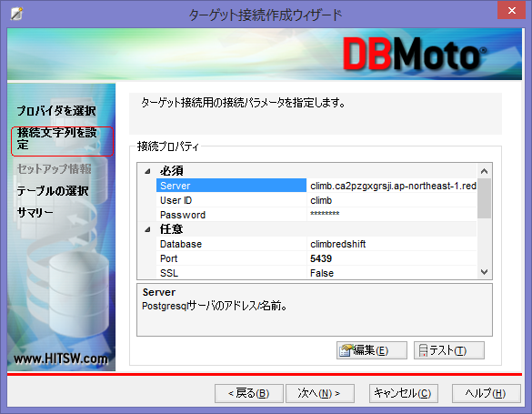Click the property grid scrollbar thumb
Viewport: 532px width, 414px height.
click(x=484, y=198)
